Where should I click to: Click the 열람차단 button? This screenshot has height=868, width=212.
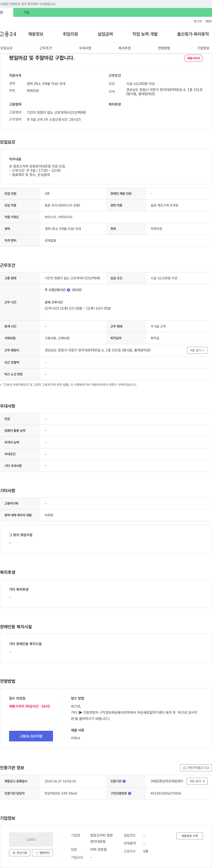click(x=42, y=853)
